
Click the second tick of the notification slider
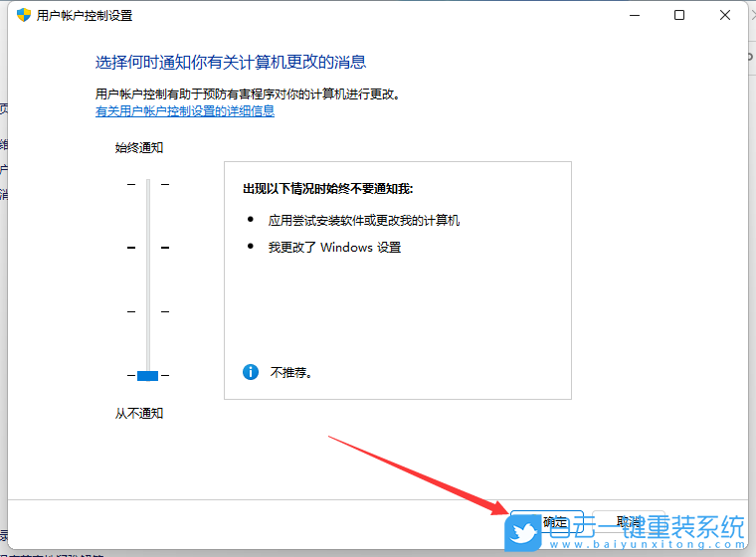(x=148, y=248)
